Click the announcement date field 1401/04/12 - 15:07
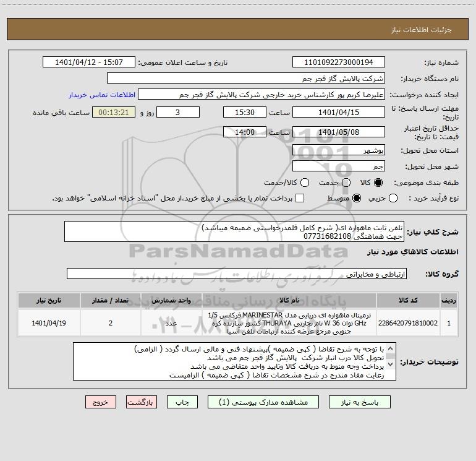The image size is (476, 461). coord(89,62)
